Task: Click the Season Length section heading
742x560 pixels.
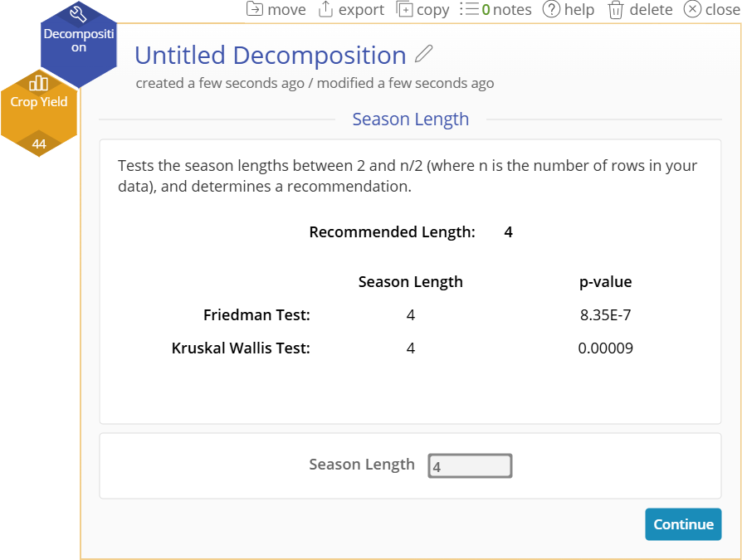Action: (410, 119)
